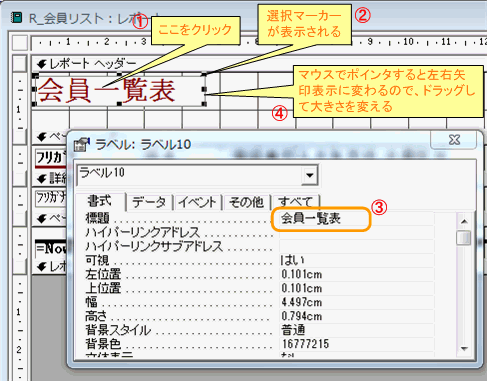Click the レポート ヘッダー section bar
Viewport: 487px width, 381px height.
click(x=259, y=63)
